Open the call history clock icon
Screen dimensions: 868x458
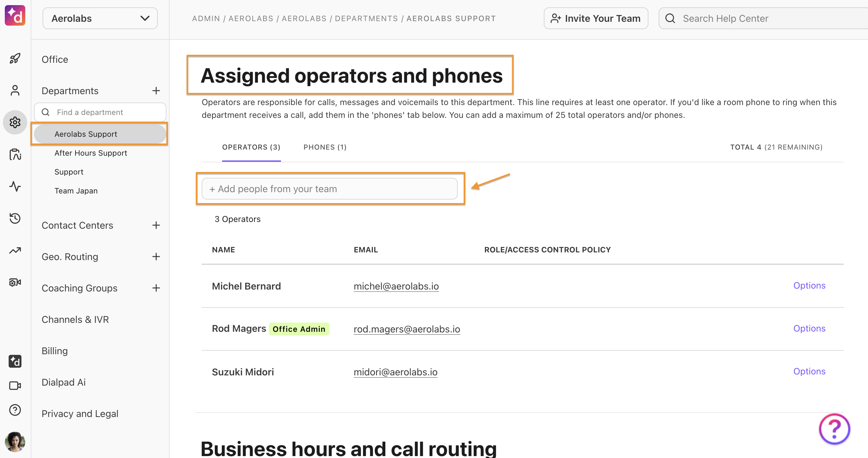click(x=15, y=218)
